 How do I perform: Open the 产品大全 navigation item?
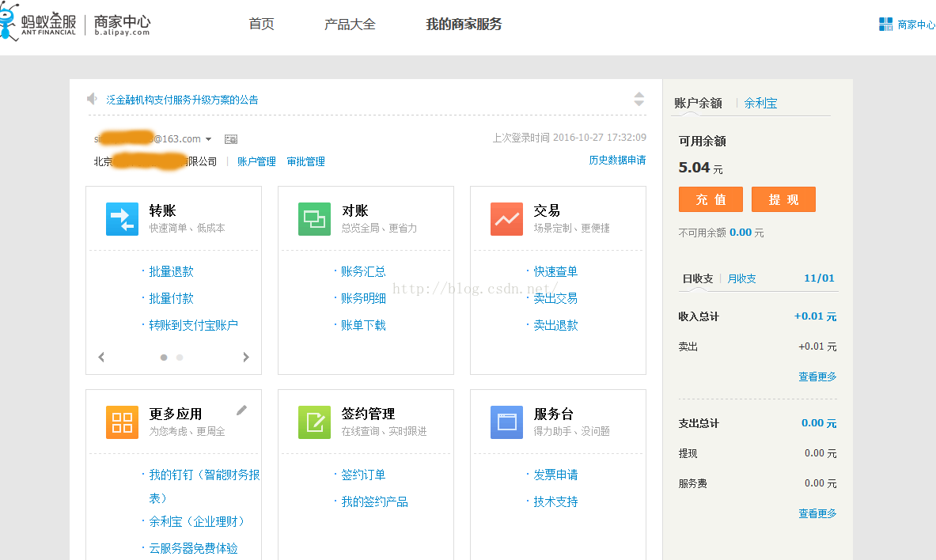pos(350,24)
